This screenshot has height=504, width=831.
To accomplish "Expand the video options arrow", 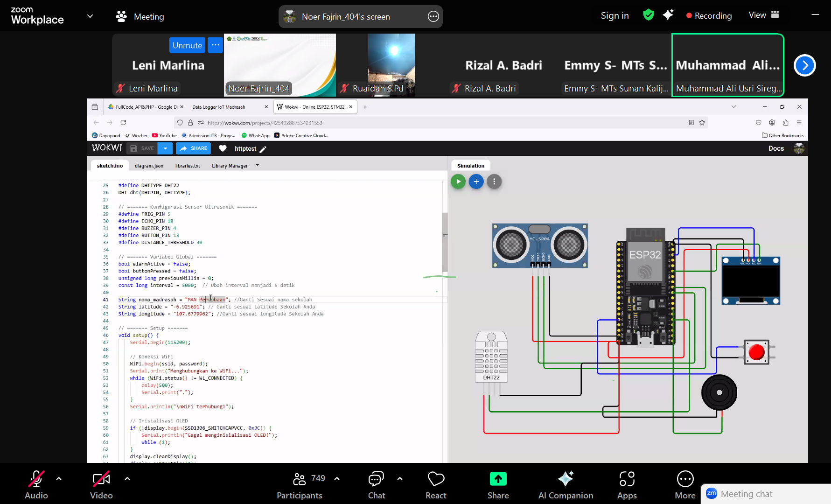I will (127, 479).
